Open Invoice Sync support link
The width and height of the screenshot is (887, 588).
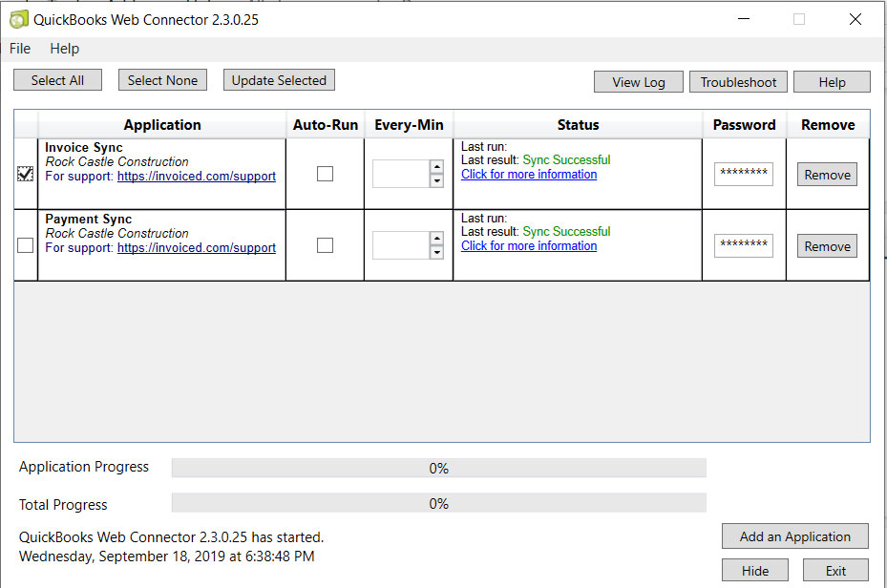(197, 177)
